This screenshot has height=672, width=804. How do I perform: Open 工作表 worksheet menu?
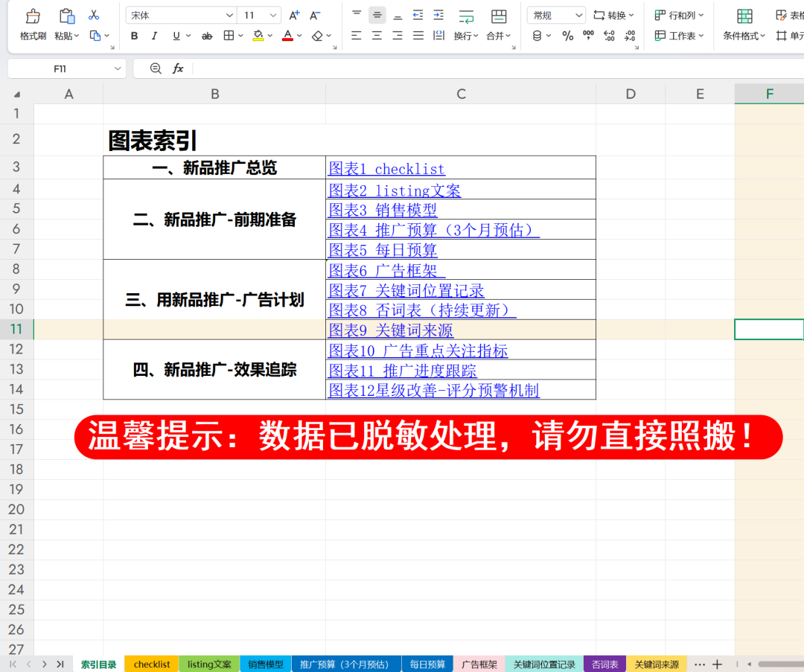[x=679, y=36]
